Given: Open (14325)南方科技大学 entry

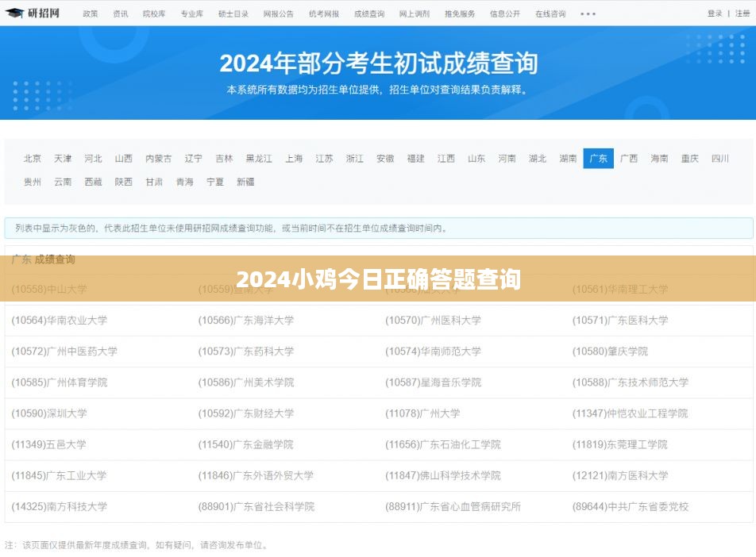Looking at the screenshot, I should pos(60,507).
